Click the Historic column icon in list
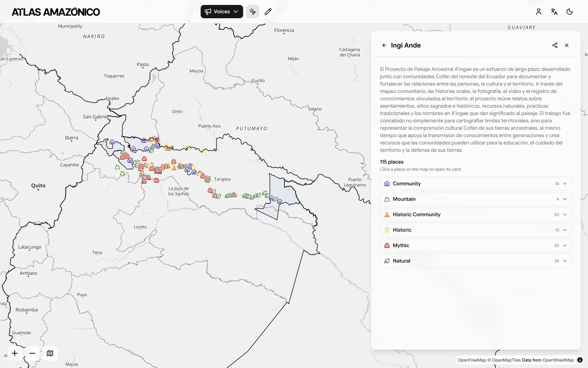The width and height of the screenshot is (588, 368). point(387,230)
